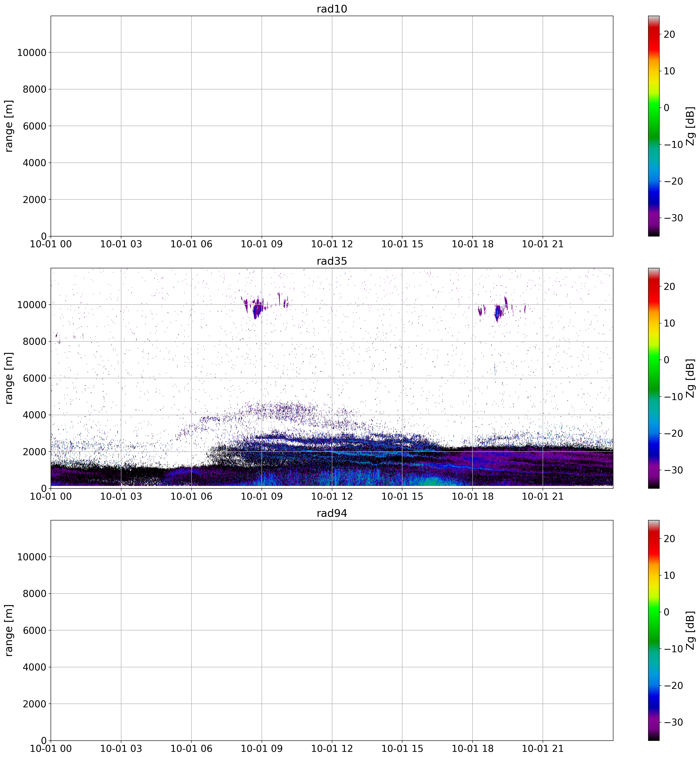Click the '10-01 21' tick label under rad94
The height and width of the screenshot is (758, 700).
coord(542,749)
